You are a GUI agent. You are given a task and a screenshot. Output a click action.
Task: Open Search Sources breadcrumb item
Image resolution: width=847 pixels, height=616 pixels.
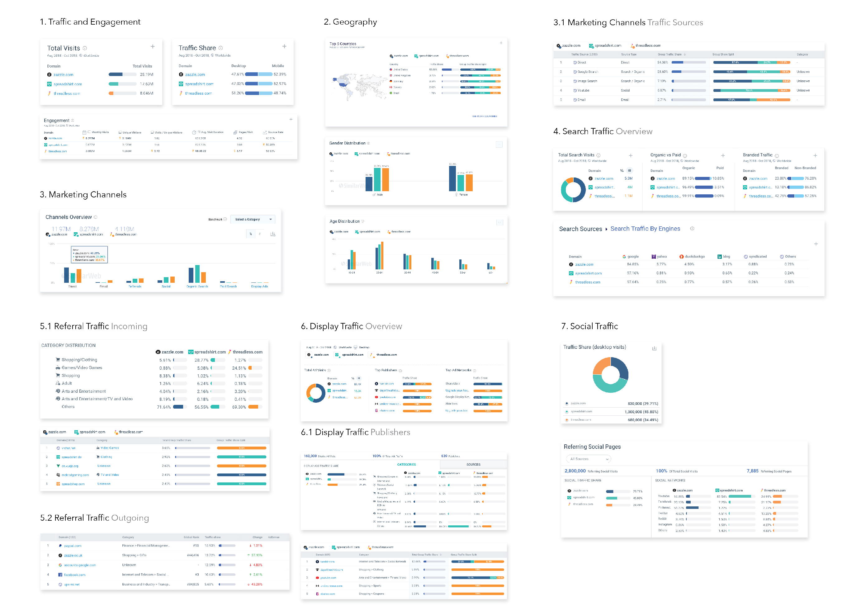tap(580, 229)
